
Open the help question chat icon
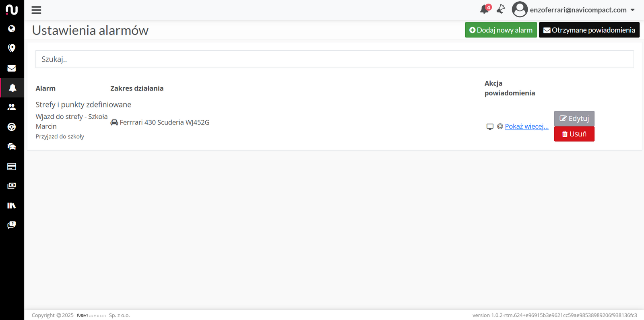pyautogui.click(x=12, y=225)
